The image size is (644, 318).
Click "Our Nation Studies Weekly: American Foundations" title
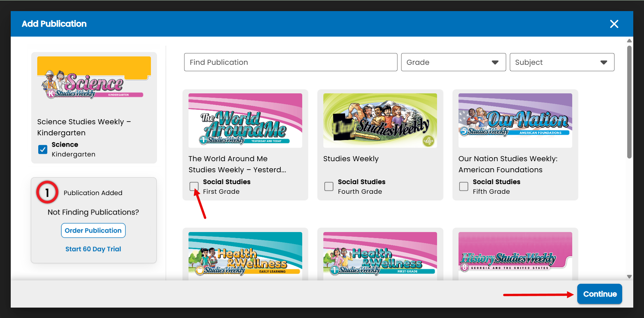point(508,164)
